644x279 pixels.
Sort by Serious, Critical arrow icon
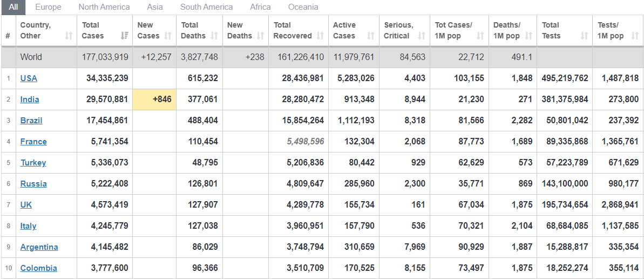[x=422, y=36]
